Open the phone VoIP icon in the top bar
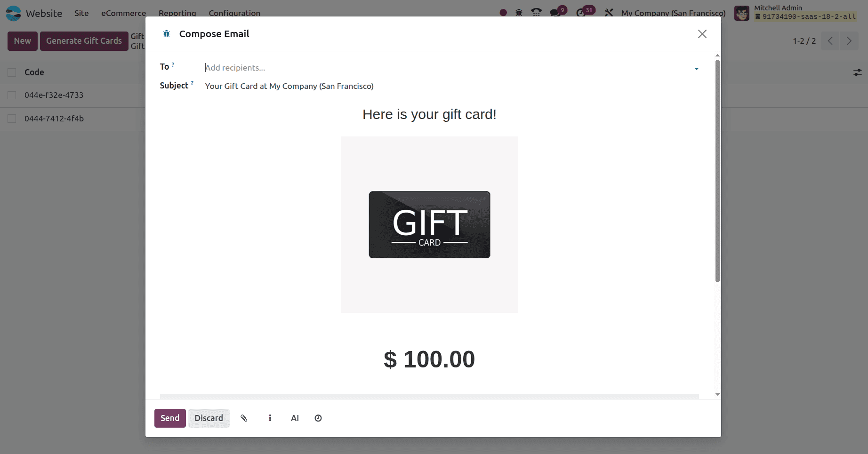The image size is (868, 454). [x=536, y=12]
